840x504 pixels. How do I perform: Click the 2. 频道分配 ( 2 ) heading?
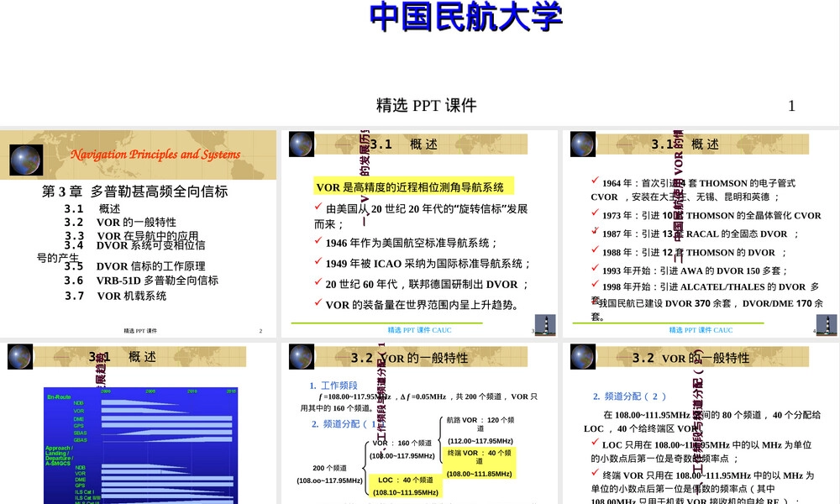[629, 396]
